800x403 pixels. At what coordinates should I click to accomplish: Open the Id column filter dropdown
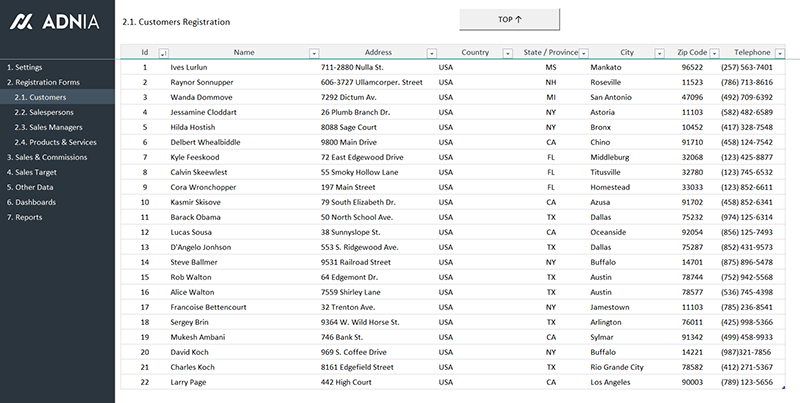[x=164, y=53]
